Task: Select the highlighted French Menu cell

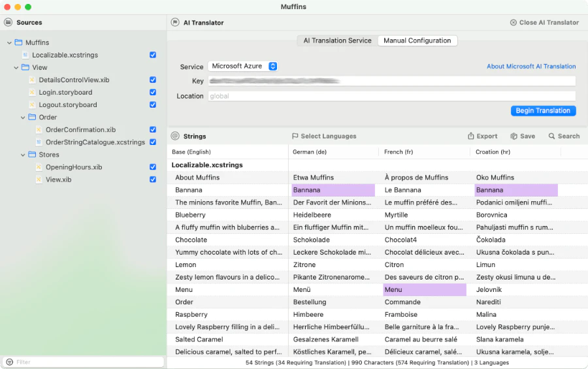Action: point(425,289)
